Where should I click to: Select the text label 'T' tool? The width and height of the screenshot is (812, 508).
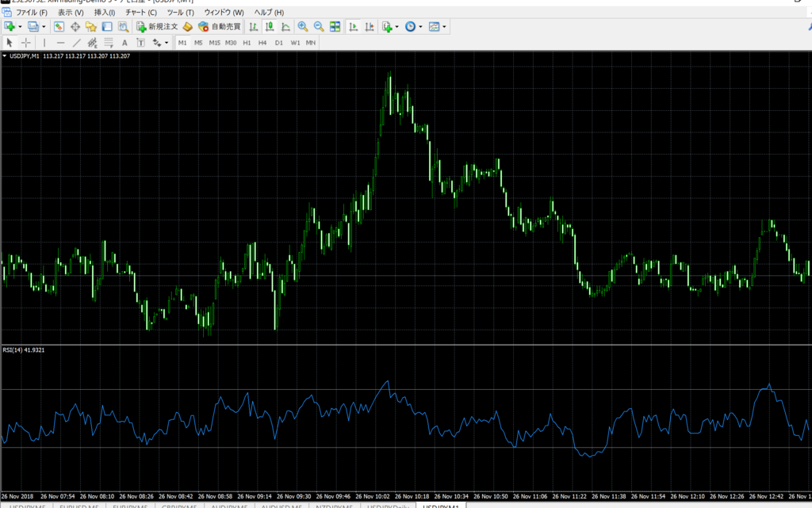pyautogui.click(x=140, y=43)
